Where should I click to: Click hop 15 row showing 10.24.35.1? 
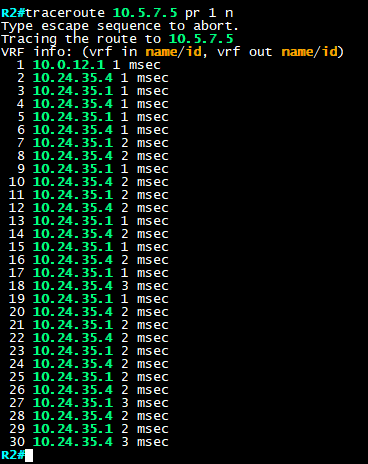pyautogui.click(x=89, y=247)
